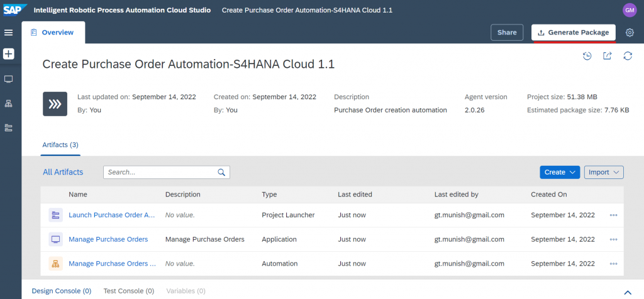Open the Design Console tab
This screenshot has height=299, width=644.
(x=62, y=291)
